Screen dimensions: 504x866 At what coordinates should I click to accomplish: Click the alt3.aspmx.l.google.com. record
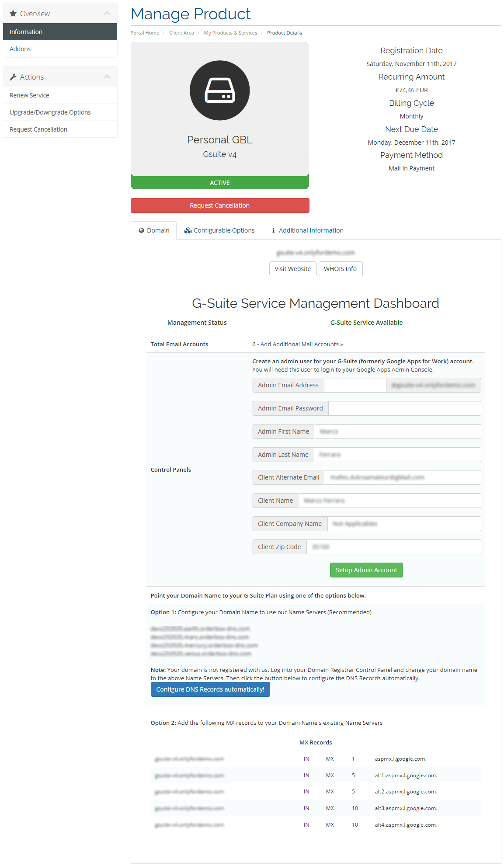pyautogui.click(x=406, y=808)
